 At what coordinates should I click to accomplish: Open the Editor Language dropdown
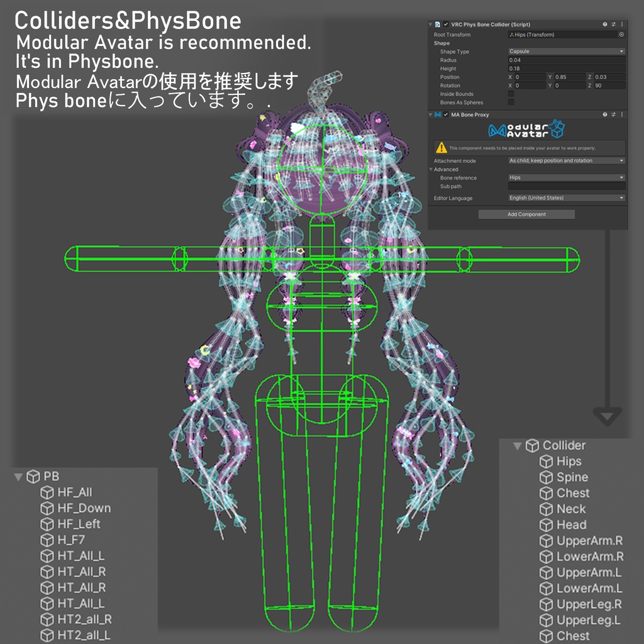click(x=567, y=198)
